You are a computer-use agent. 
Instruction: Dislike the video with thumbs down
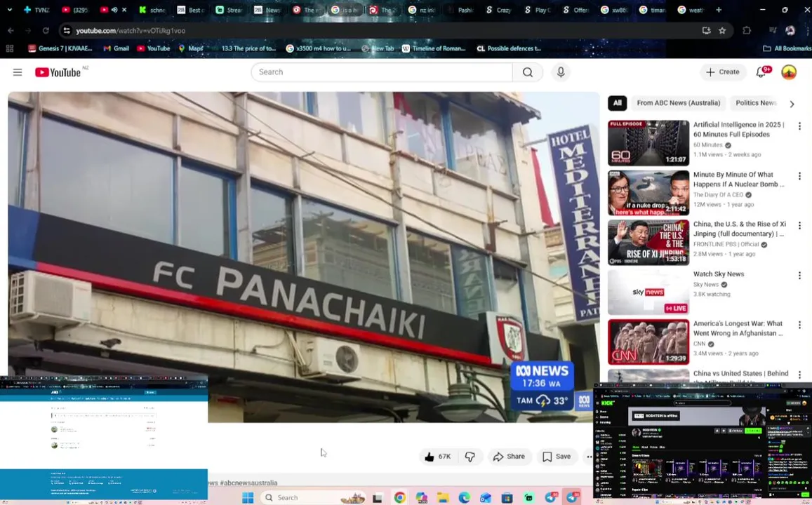pos(470,457)
